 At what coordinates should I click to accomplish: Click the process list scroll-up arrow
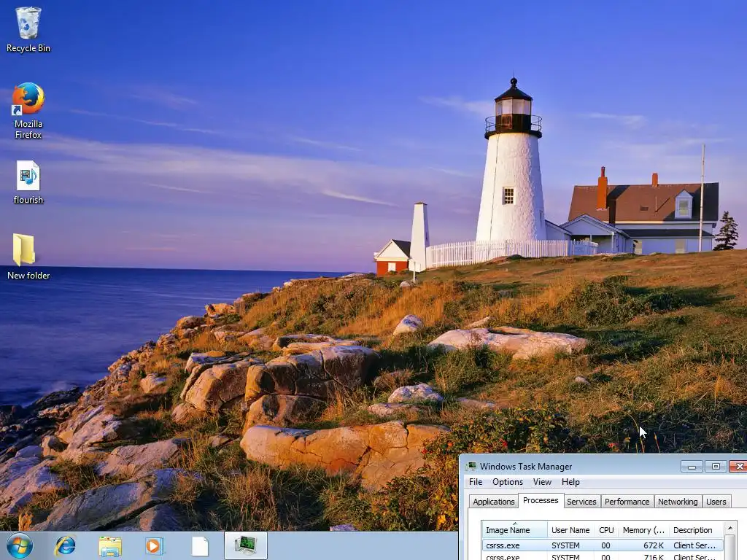pyautogui.click(x=729, y=529)
